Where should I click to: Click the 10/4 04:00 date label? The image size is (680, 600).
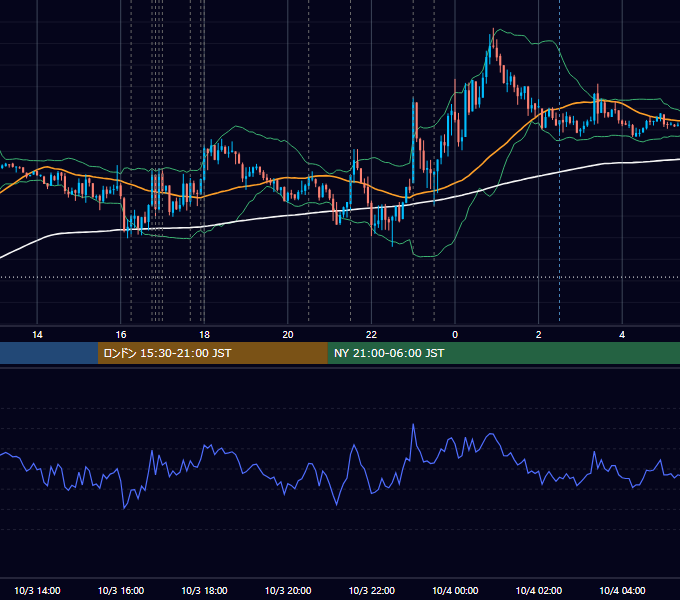(622, 590)
